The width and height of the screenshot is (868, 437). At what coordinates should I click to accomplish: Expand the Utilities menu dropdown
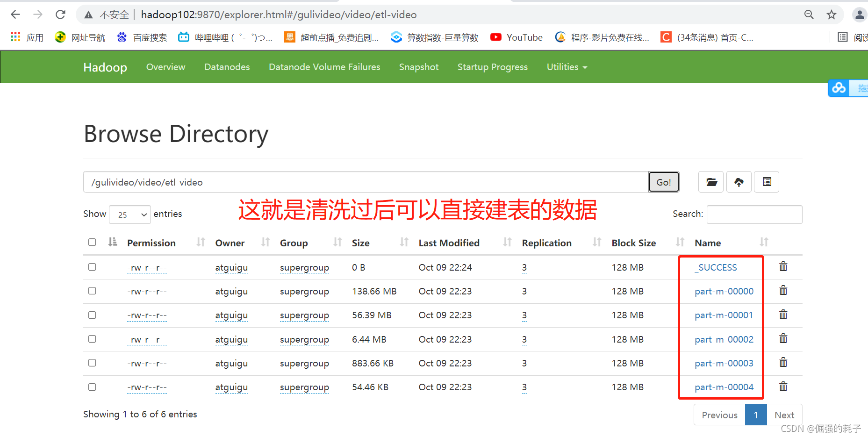567,67
